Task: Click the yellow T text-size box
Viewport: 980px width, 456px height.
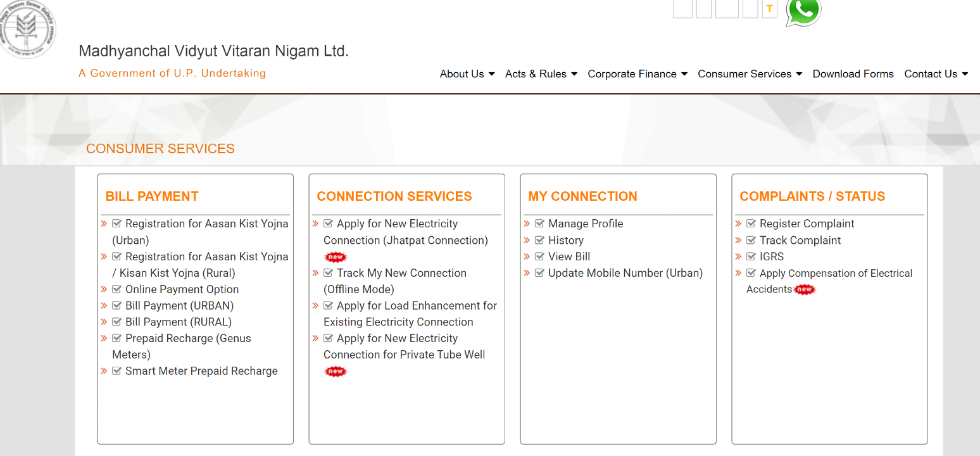Action: point(769,9)
